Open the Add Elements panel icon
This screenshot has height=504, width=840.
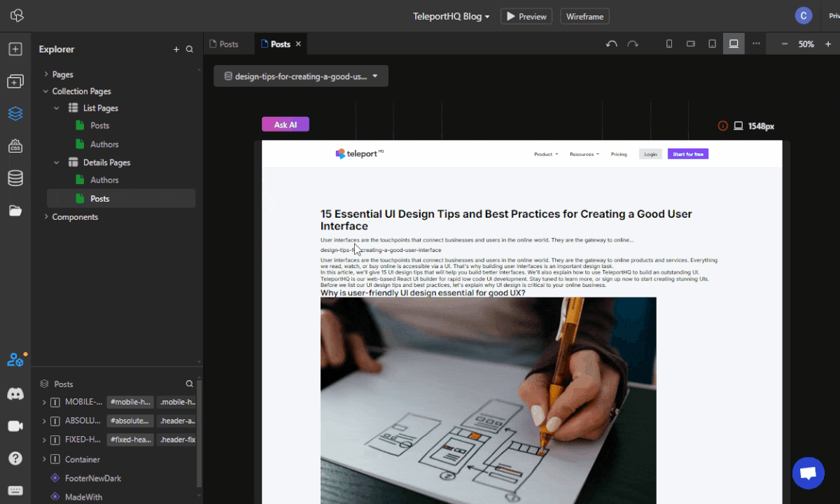pos(15,49)
